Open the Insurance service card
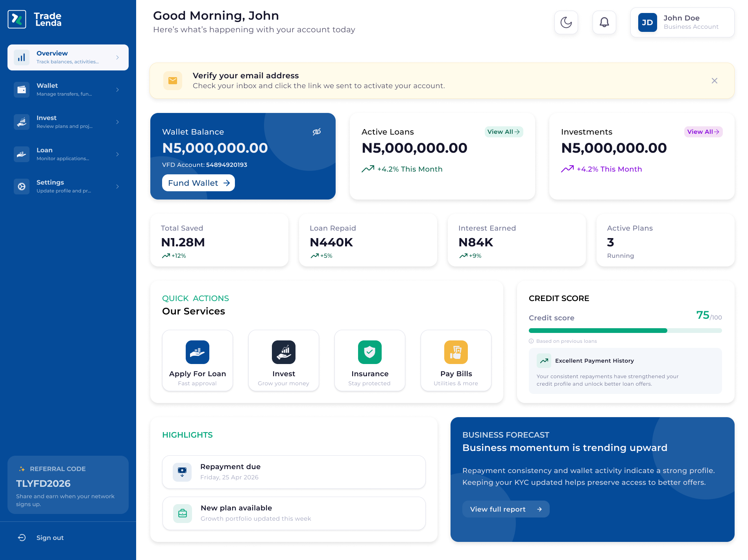Screen dimensions: 748x560 pyautogui.click(x=370, y=360)
